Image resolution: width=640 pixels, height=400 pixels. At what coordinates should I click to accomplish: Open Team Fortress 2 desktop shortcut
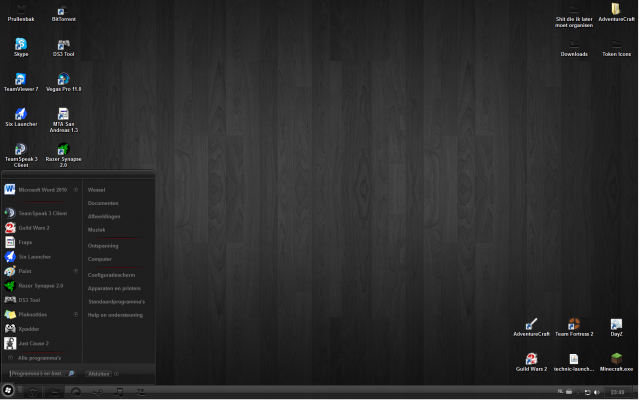tap(574, 325)
